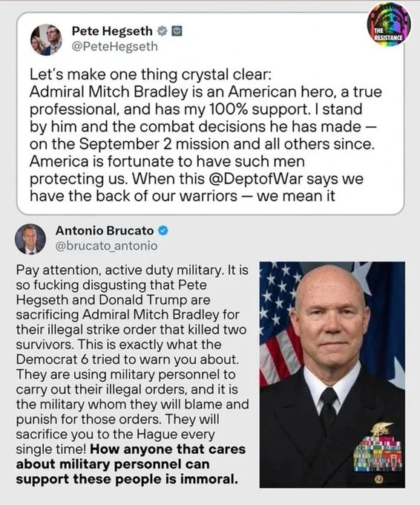
Task: Open the @DeptofWar mention in the tweet
Action: pyautogui.click(x=256, y=179)
